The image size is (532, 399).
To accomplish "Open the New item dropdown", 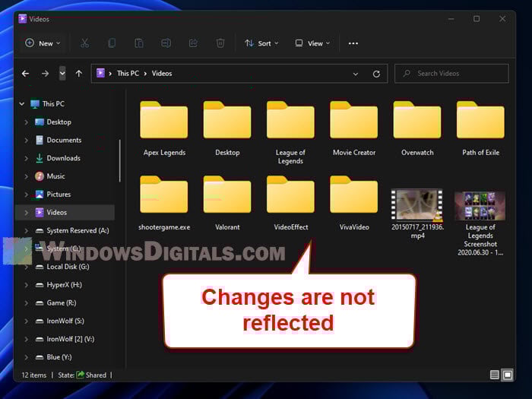I will (x=43, y=43).
